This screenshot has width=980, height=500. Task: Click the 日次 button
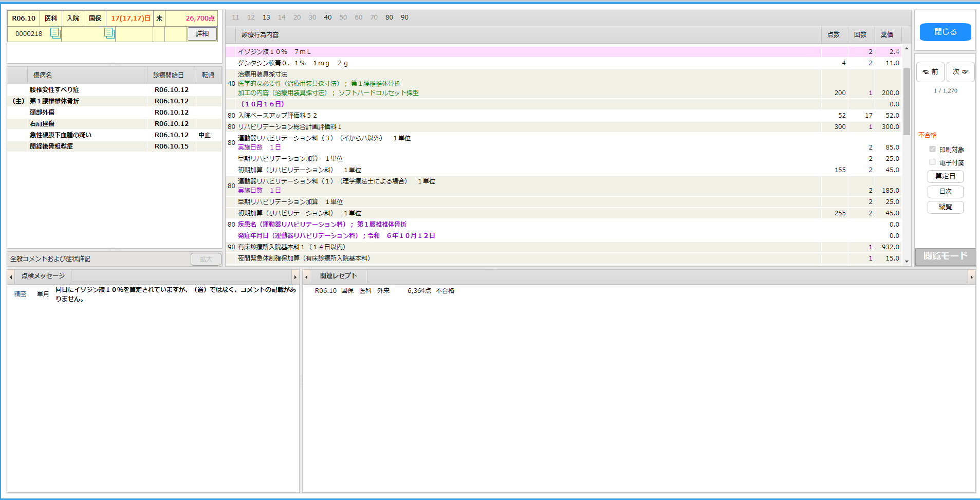click(945, 192)
